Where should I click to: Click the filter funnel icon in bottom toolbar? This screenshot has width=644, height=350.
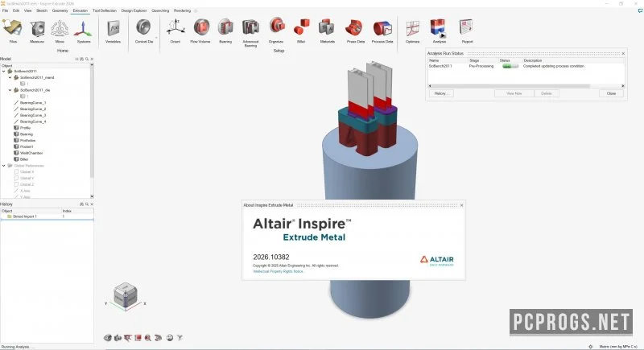click(180, 338)
